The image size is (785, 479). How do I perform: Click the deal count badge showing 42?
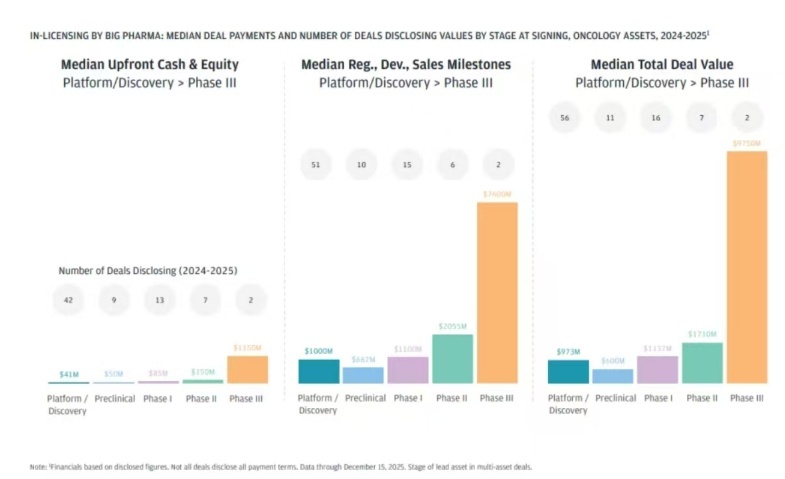(68, 299)
